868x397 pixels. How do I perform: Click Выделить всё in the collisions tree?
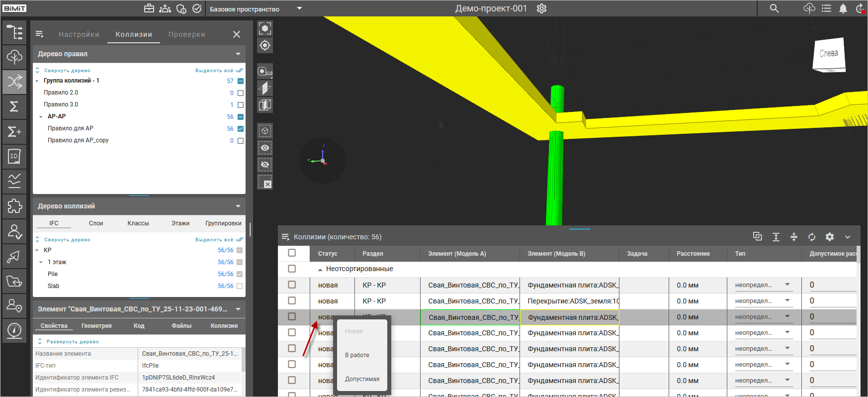click(214, 240)
